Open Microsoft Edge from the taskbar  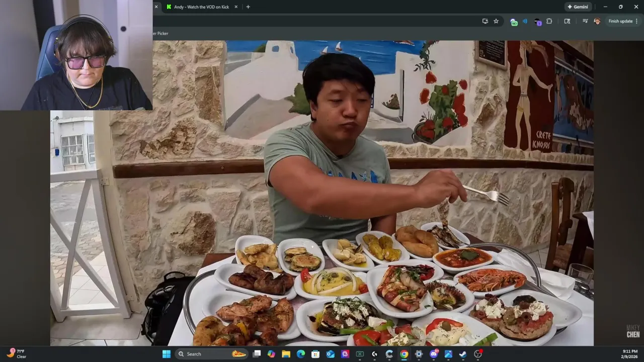pyautogui.click(x=301, y=354)
